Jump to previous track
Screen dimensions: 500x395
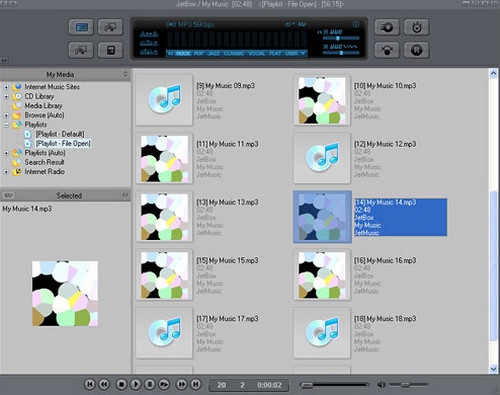click(89, 384)
